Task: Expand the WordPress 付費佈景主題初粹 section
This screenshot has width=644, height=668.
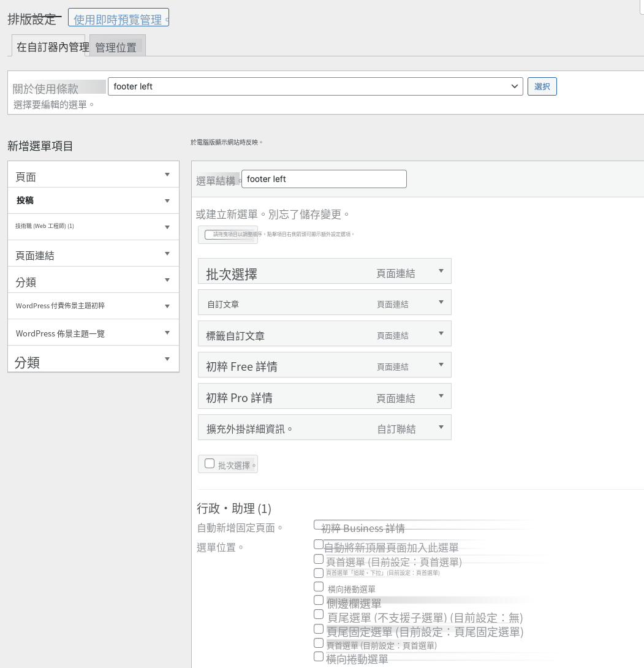Action: (x=93, y=306)
